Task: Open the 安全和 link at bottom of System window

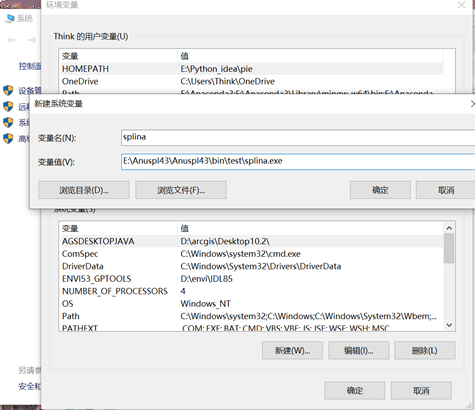Action: [x=30, y=386]
